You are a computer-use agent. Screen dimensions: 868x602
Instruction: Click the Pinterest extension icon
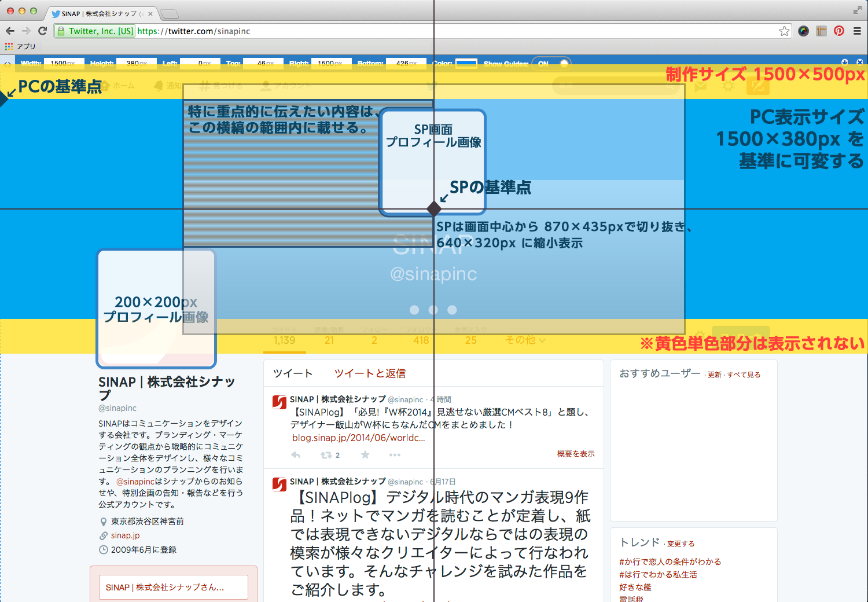[x=839, y=31]
